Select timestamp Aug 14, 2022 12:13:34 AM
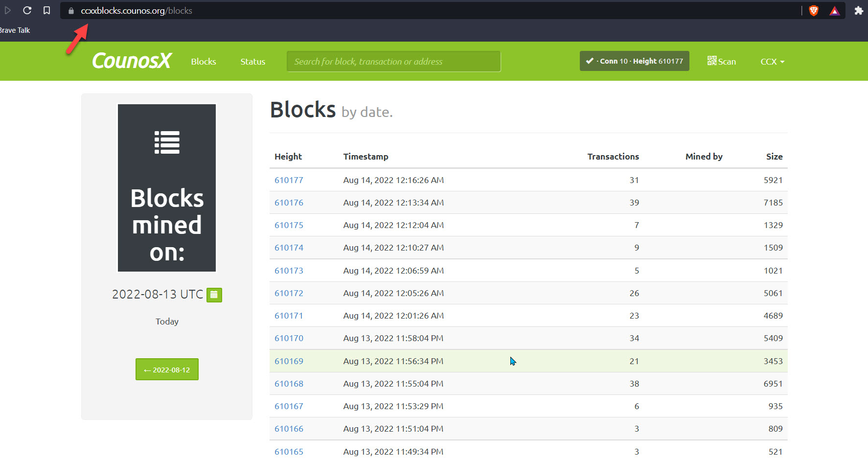Image resolution: width=868 pixels, height=461 pixels. 393,203
